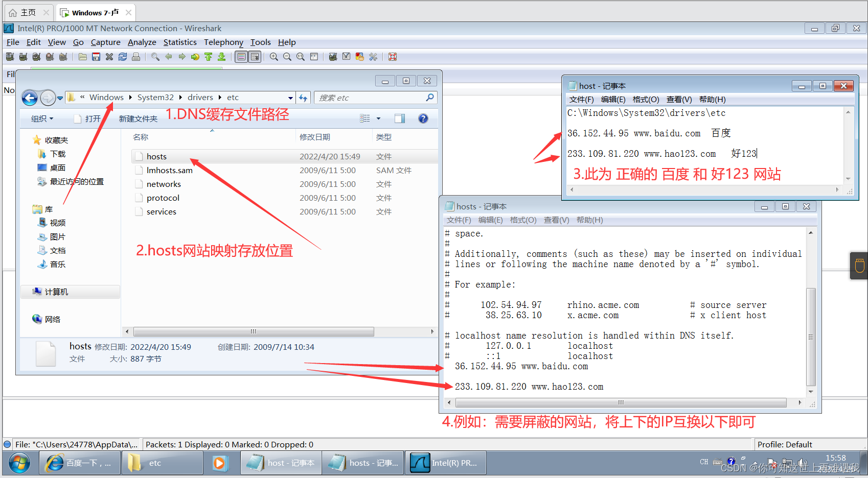This screenshot has width=868, height=478.
Task: Open the coloring rules editor icon
Action: pyautogui.click(x=360, y=57)
